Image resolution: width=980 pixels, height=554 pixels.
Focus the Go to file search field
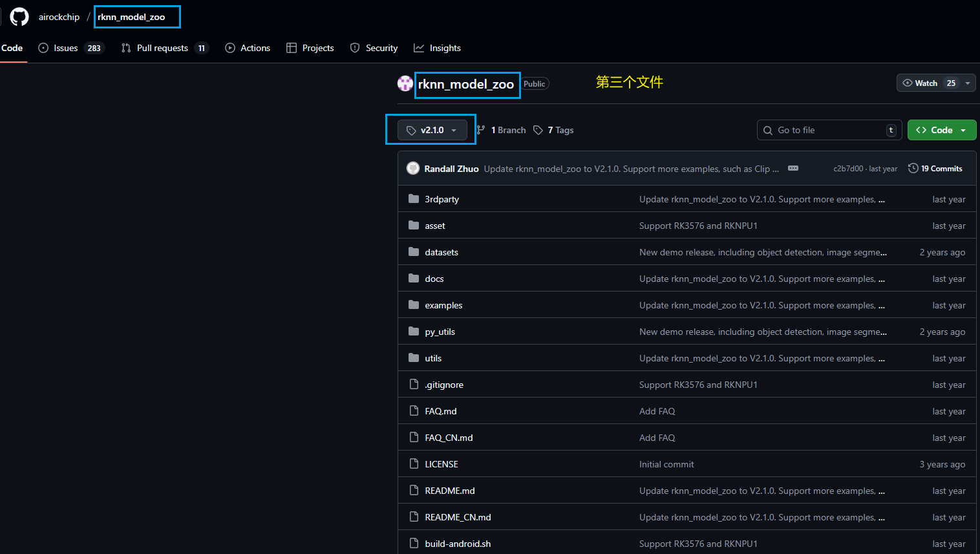pyautogui.click(x=829, y=130)
